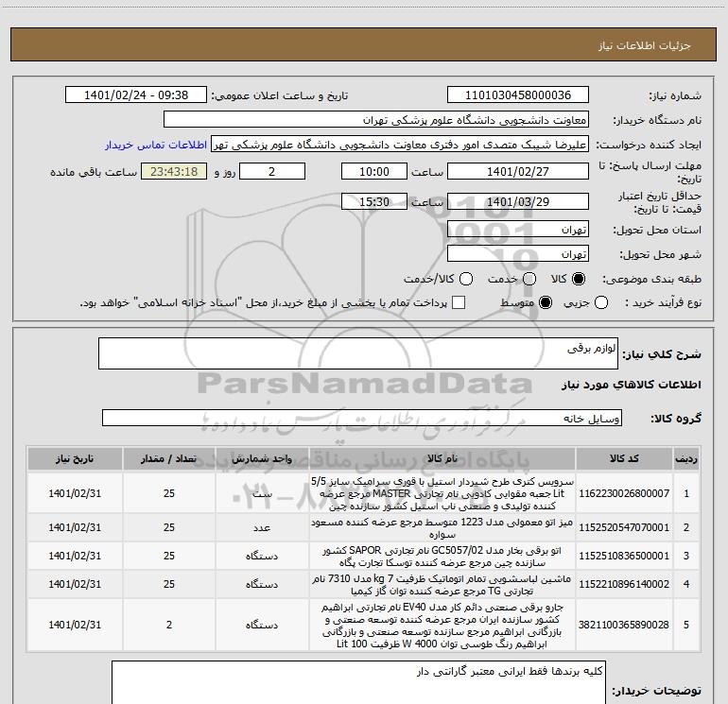Click the deadline time field 10:00
The height and width of the screenshot is (704, 728).
point(374,171)
